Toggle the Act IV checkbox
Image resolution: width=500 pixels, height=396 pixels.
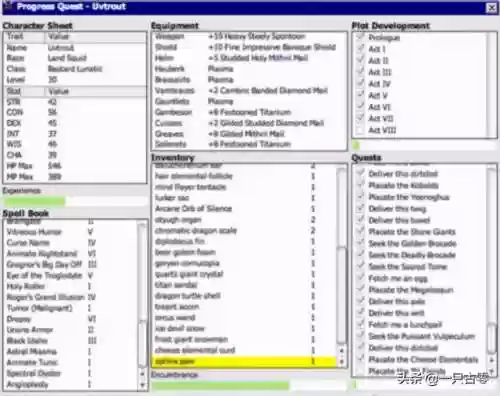360,84
